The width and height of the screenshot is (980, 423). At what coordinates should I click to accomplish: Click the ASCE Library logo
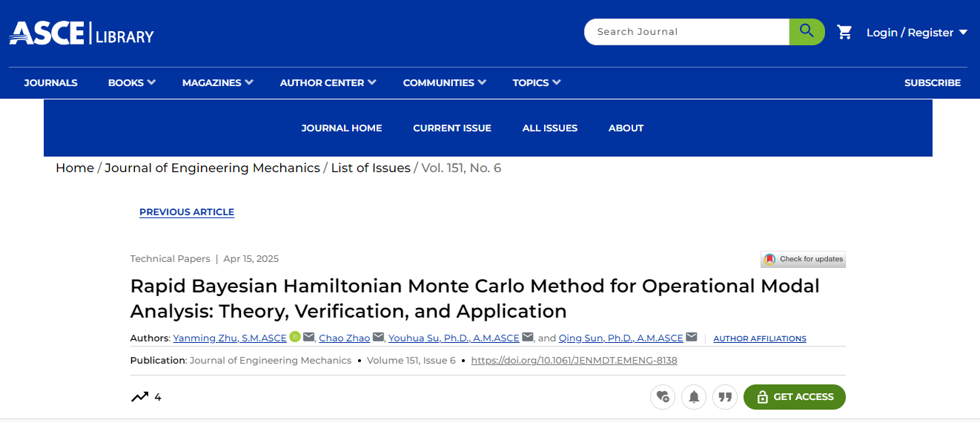click(x=82, y=33)
